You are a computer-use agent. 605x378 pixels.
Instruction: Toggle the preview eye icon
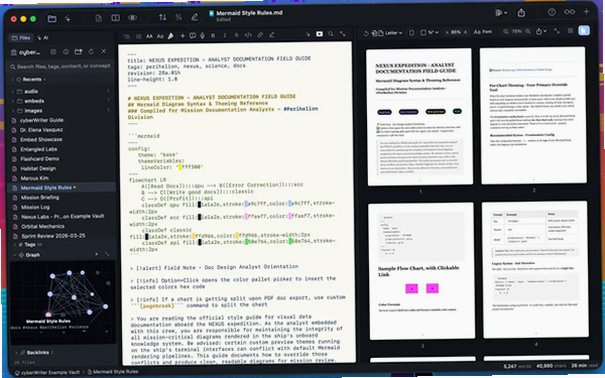(x=132, y=18)
